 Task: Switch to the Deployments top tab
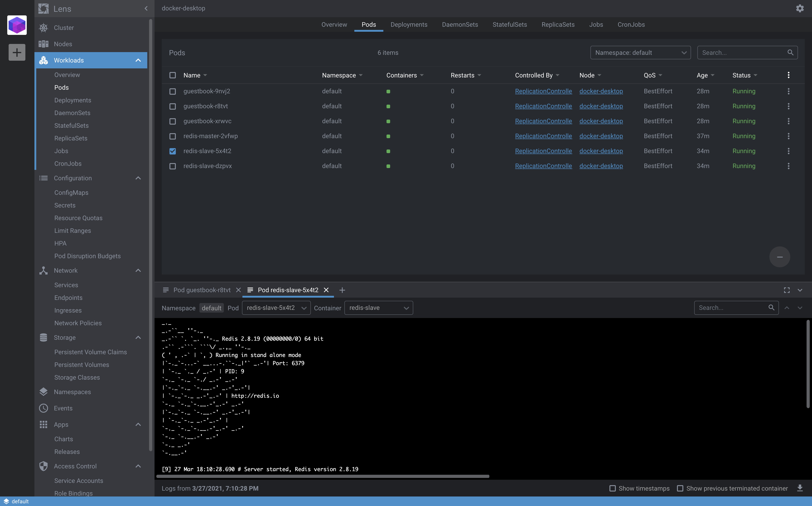(409, 24)
